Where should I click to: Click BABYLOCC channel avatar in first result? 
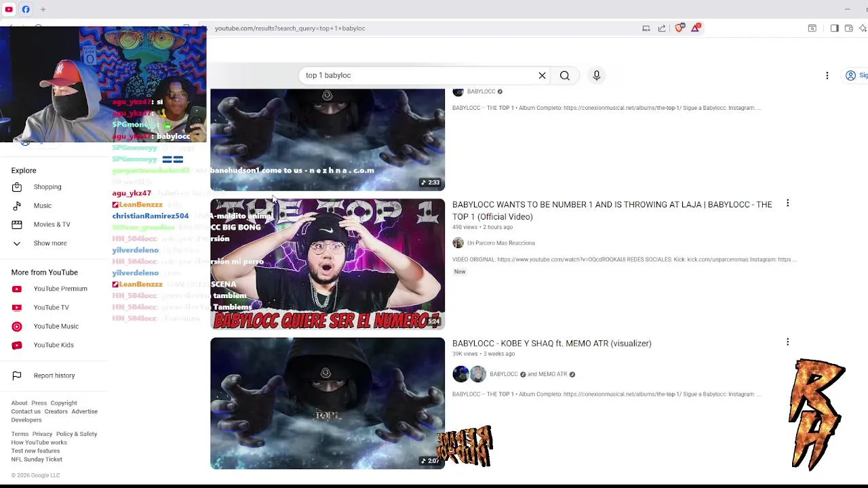click(458, 91)
